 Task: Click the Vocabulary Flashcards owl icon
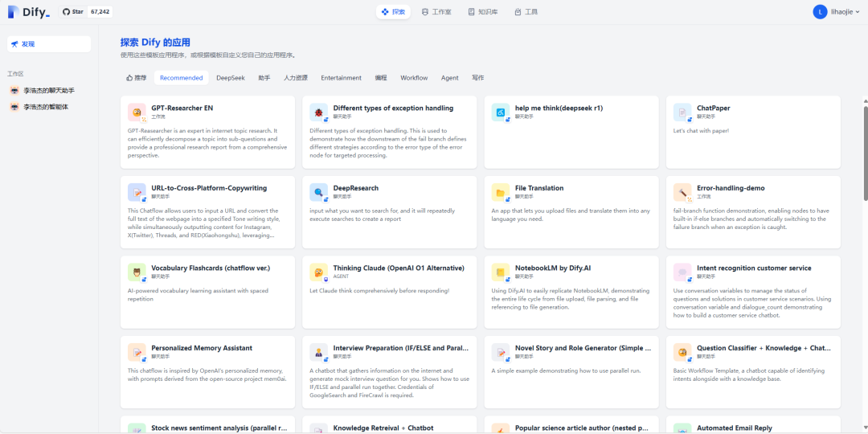(137, 272)
